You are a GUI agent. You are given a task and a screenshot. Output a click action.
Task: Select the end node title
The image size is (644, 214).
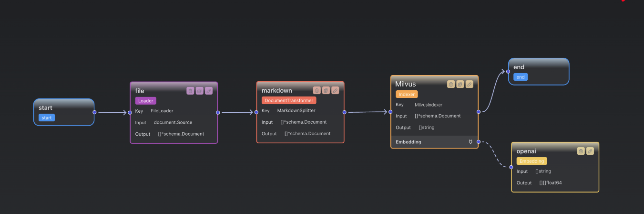[x=519, y=67]
